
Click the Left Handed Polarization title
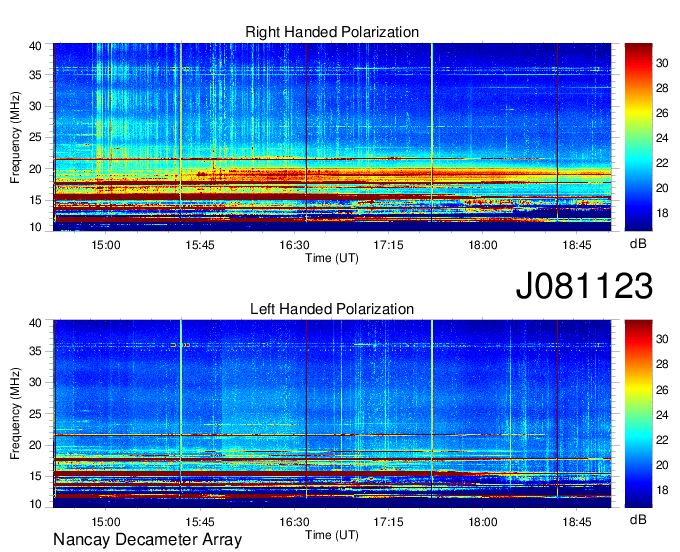[332, 309]
